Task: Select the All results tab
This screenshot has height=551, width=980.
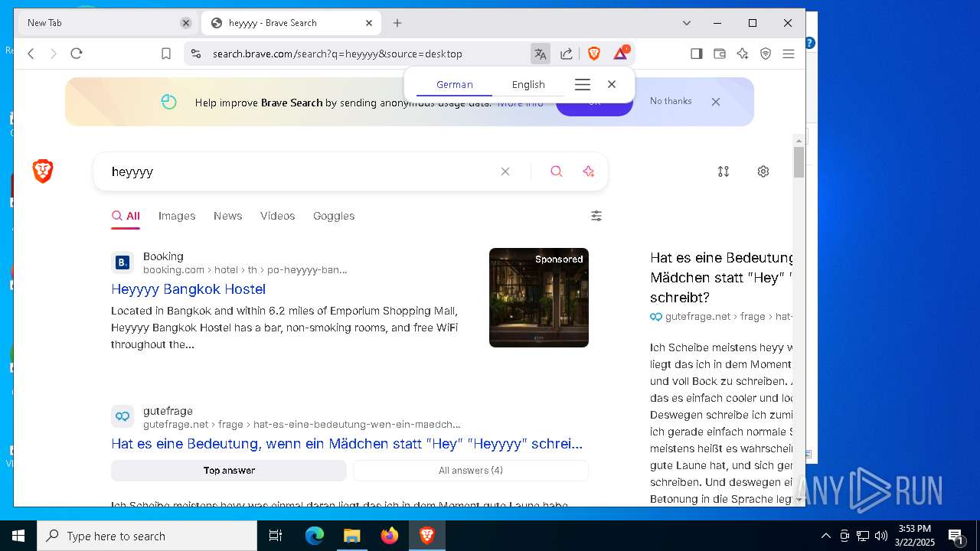Action: coord(126,216)
